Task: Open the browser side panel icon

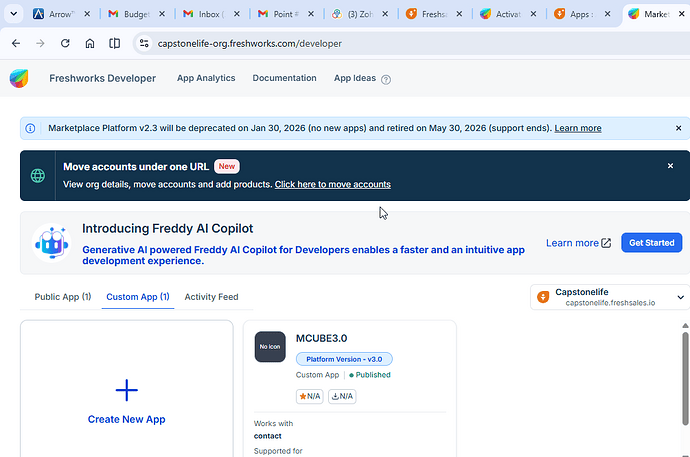Action: tap(114, 43)
